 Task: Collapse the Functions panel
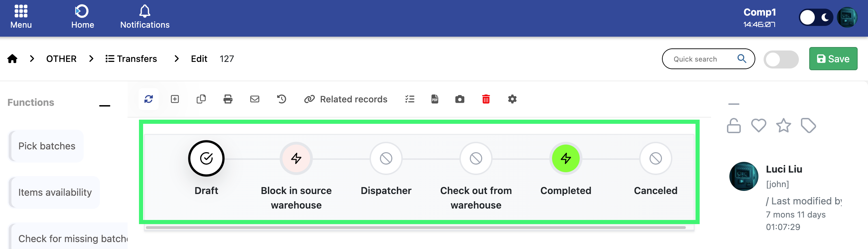click(x=104, y=105)
